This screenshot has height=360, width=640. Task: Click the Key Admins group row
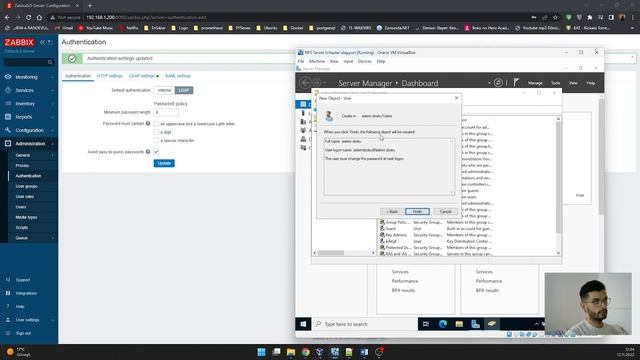436,235
